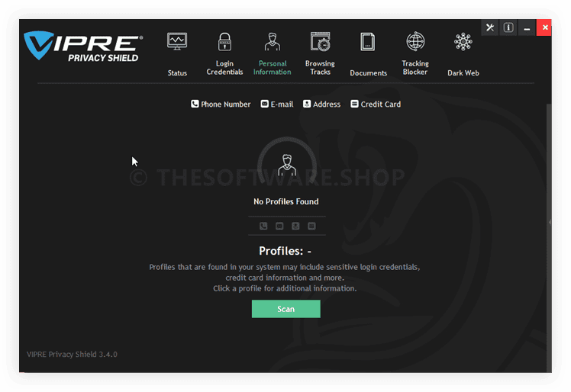Select the Phone Number filter
571x392 pixels.
[x=221, y=104]
